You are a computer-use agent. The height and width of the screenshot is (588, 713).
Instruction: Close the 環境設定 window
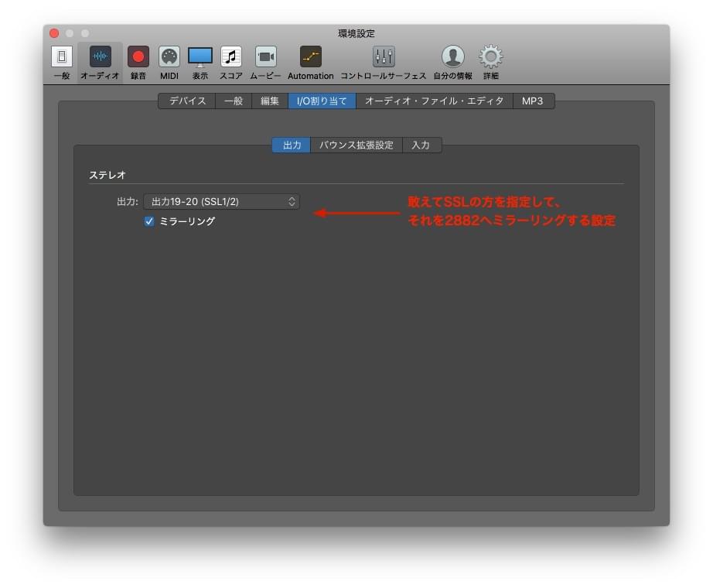(x=54, y=33)
